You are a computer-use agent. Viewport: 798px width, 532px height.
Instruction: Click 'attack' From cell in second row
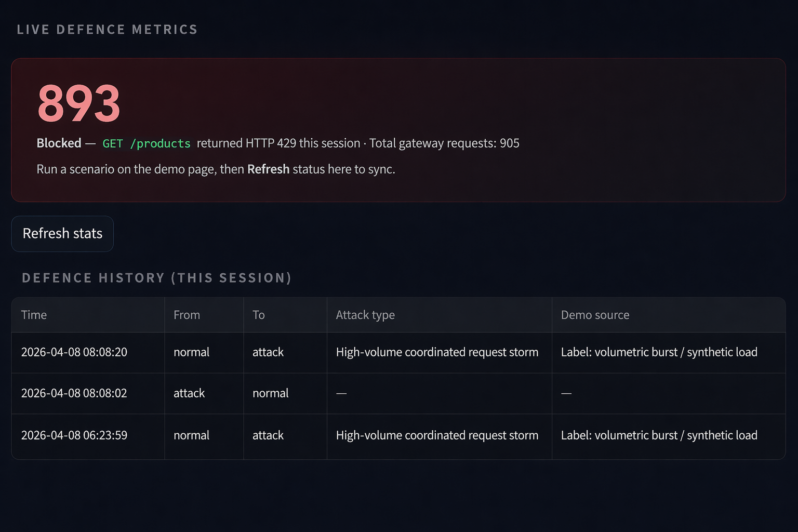[189, 393]
